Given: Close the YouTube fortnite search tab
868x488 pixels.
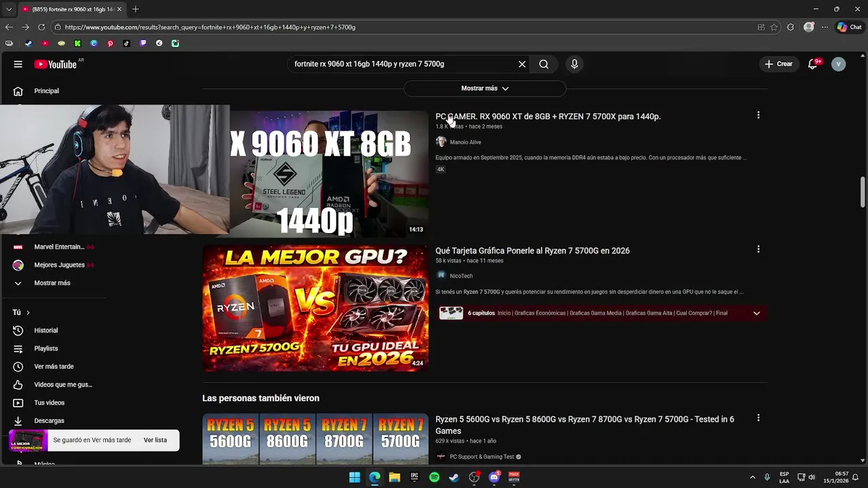Looking at the screenshot, I should [x=119, y=9].
